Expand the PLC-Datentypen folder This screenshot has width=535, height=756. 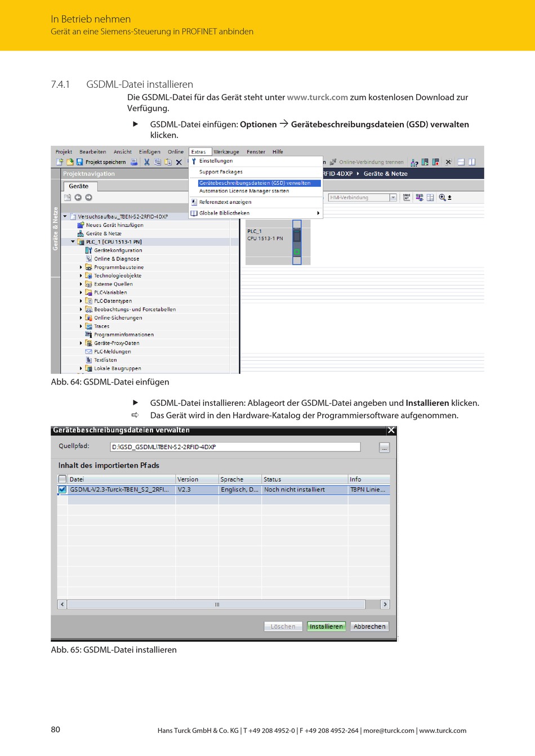81,301
